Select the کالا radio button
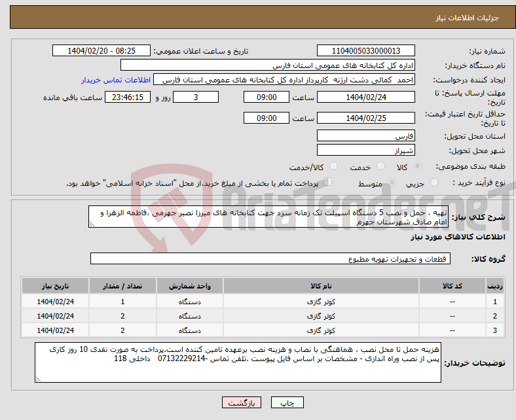Screen dimensions: 516x420 [x=417, y=166]
